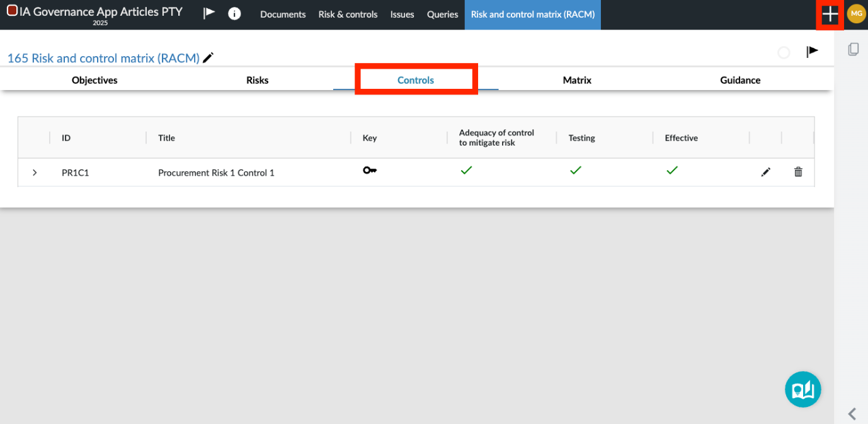This screenshot has height=424, width=868.
Task: Click the plus add button in top bar
Action: click(830, 14)
